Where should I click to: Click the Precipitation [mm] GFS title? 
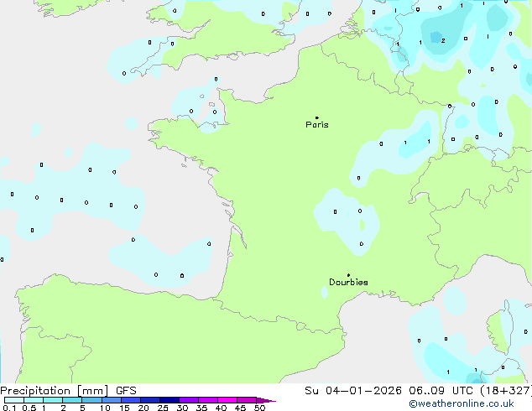pyautogui.click(x=68, y=391)
